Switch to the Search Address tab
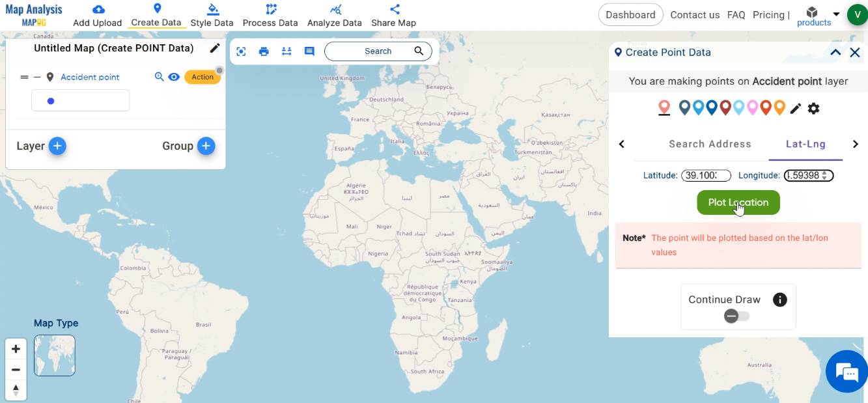This screenshot has height=403, width=868. (710, 144)
